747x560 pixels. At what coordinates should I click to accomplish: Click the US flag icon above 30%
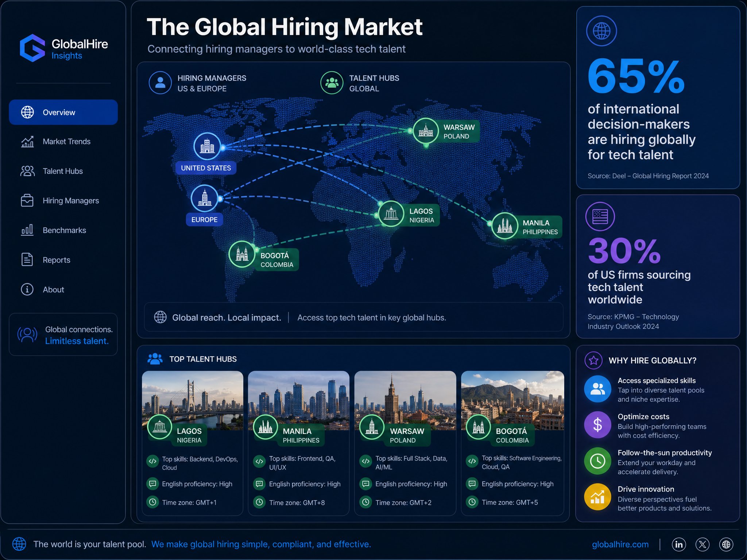pyautogui.click(x=600, y=217)
